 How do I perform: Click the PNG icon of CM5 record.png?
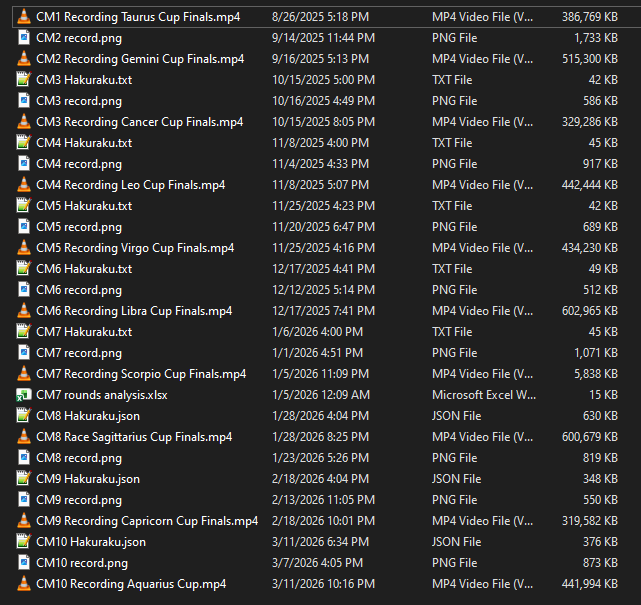click(24, 226)
